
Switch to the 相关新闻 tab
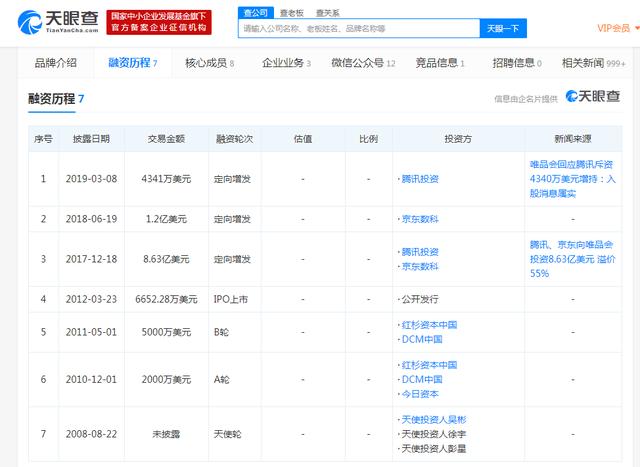point(593,62)
